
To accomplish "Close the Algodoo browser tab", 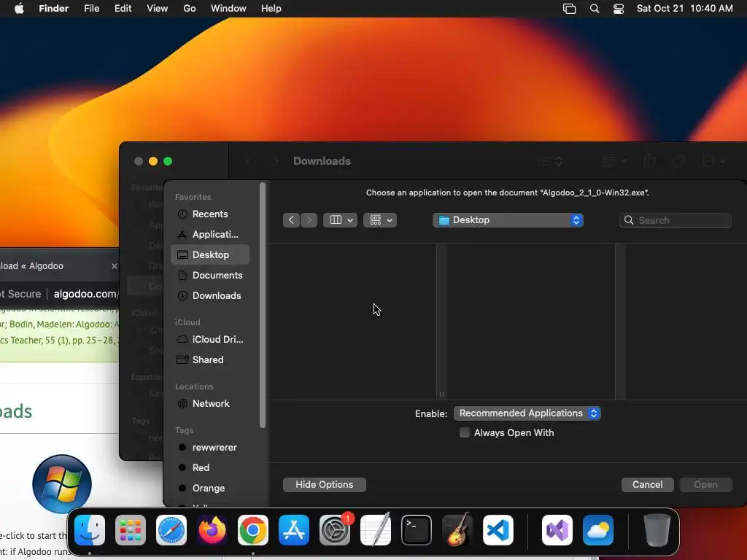I will coord(115,266).
